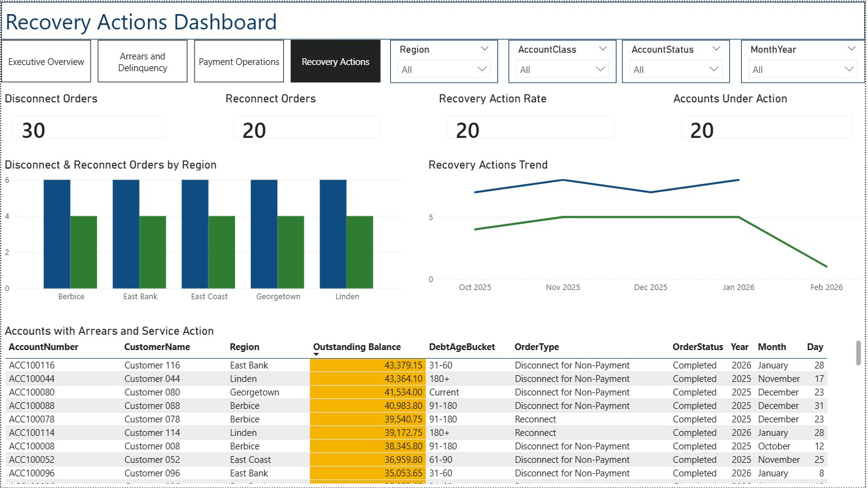This screenshot has height=488, width=868.
Task: Select the Recovery Actions page button
Action: pos(336,61)
